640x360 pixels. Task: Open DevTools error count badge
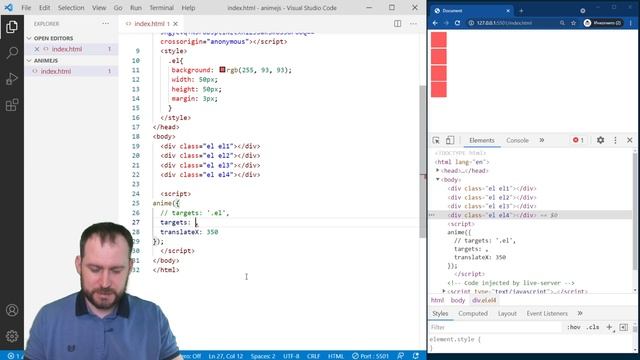pos(578,140)
